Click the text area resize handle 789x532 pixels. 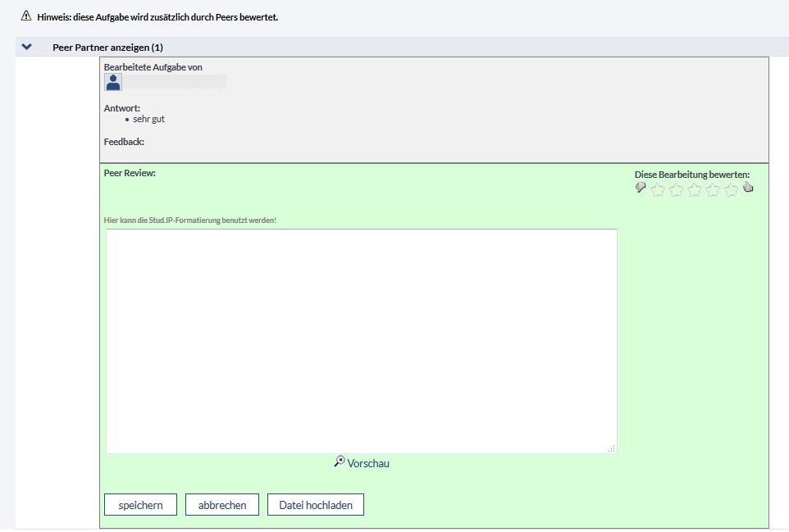pyautogui.click(x=612, y=448)
